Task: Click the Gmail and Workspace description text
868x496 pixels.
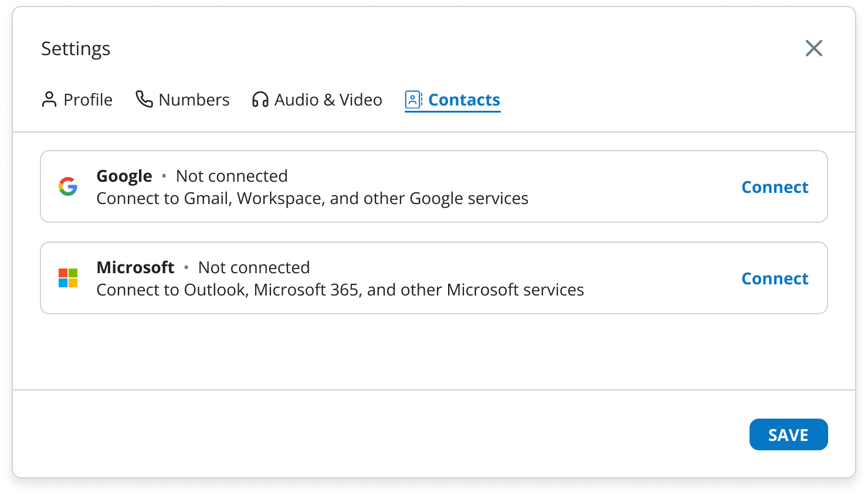Action: point(312,198)
